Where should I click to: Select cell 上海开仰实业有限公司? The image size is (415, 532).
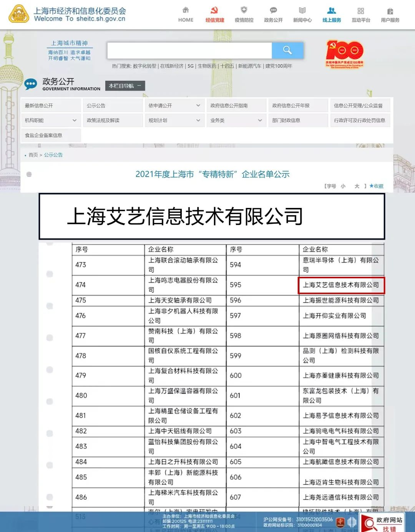pyautogui.click(x=341, y=316)
